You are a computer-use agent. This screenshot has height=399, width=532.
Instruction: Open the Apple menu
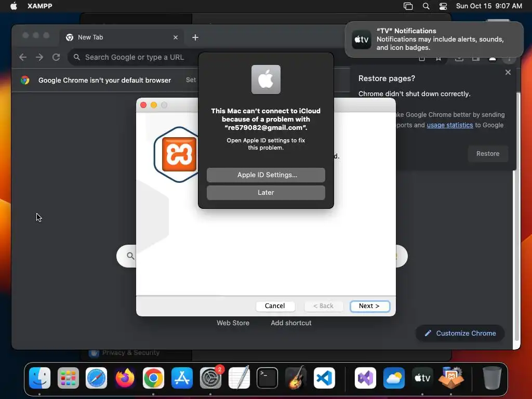click(14, 6)
